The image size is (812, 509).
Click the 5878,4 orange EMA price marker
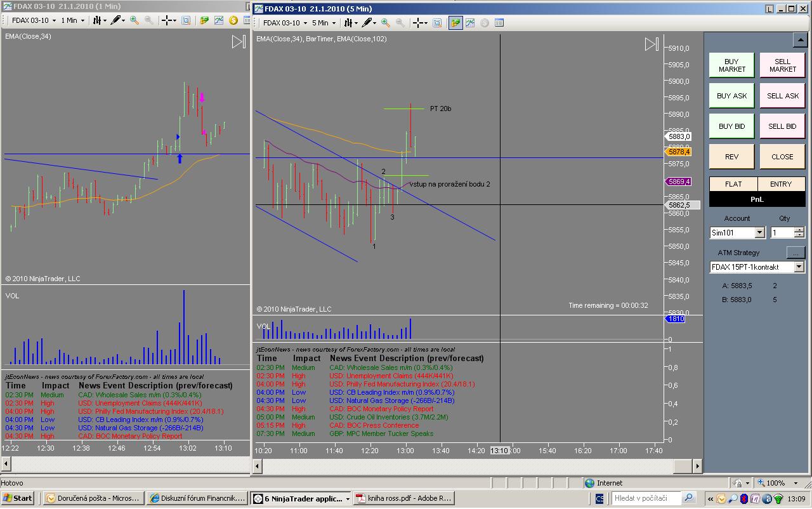pyautogui.click(x=679, y=152)
